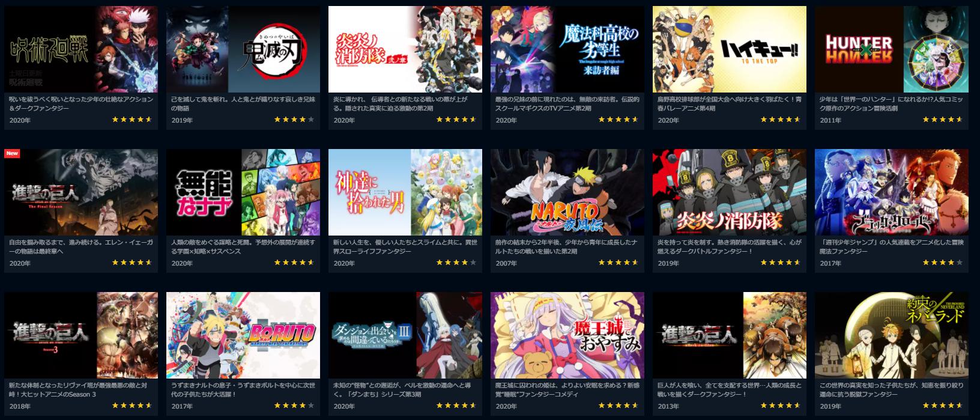The width and height of the screenshot is (980, 420).
Task: Select the 約束のネバーランド thumbnail
Action: pos(892,335)
